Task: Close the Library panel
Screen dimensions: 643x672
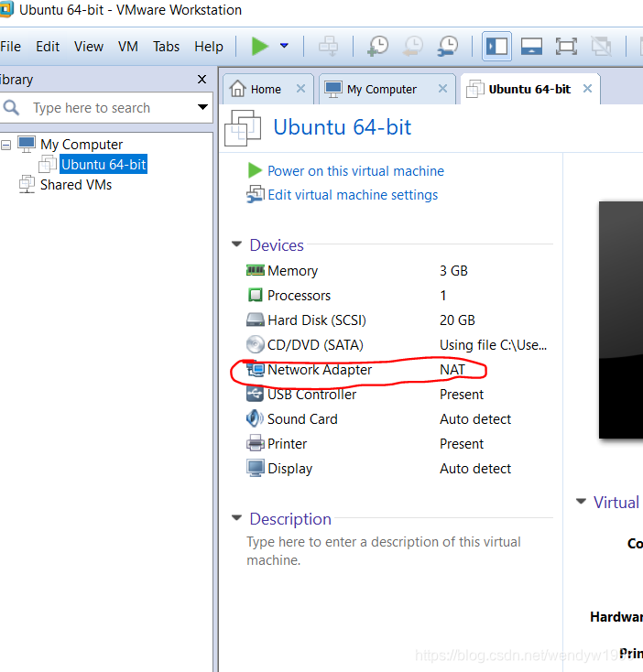Action: click(202, 80)
